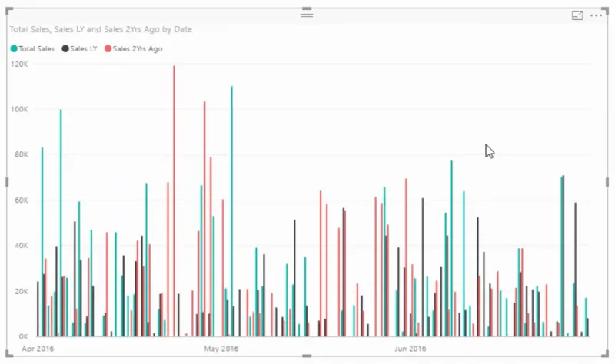The image size is (615, 364).
Task: Click the tallest red bar near 120K
Action: (175, 201)
